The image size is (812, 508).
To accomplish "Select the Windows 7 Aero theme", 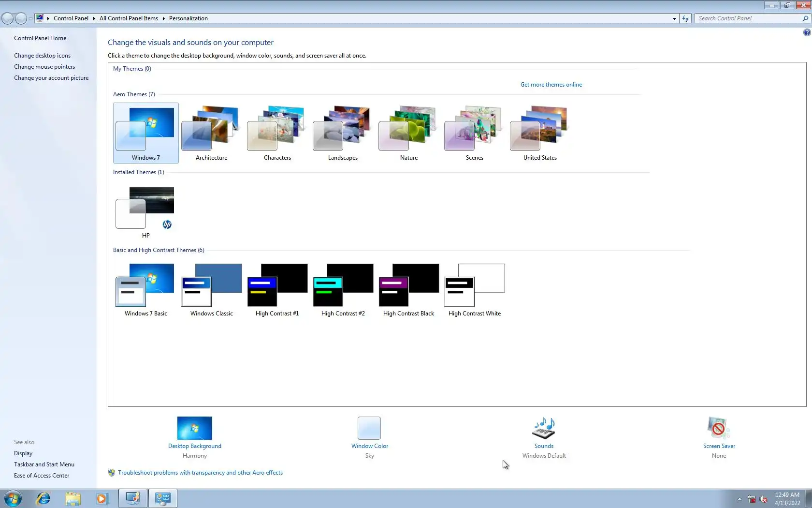I will 145,133.
